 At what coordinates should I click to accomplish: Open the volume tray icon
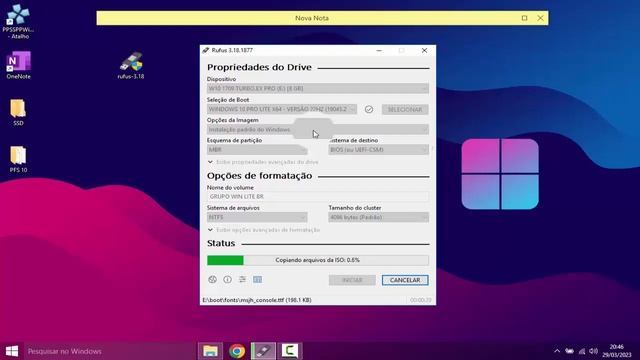pos(594,351)
